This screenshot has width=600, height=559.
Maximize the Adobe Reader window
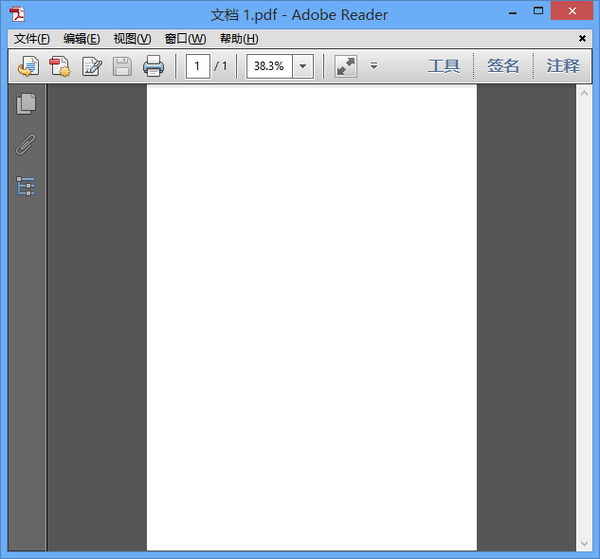pos(538,11)
